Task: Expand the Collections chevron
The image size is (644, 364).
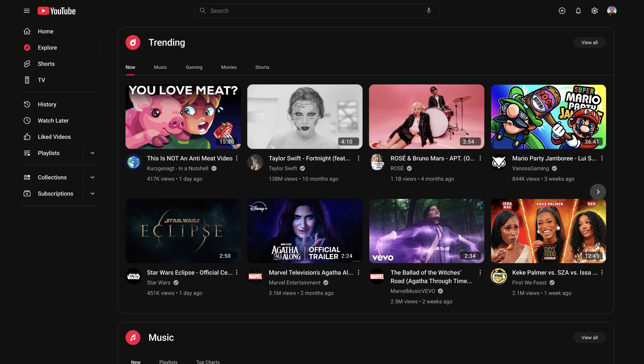Action: (x=93, y=177)
